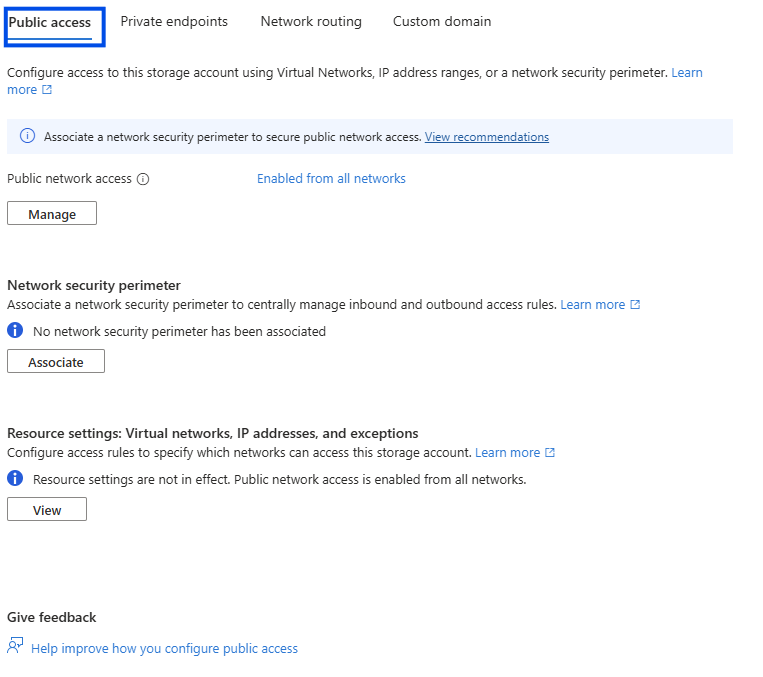The width and height of the screenshot is (763, 677).
Task: Open Learn more under Network security perimeter
Action: pyautogui.click(x=592, y=304)
